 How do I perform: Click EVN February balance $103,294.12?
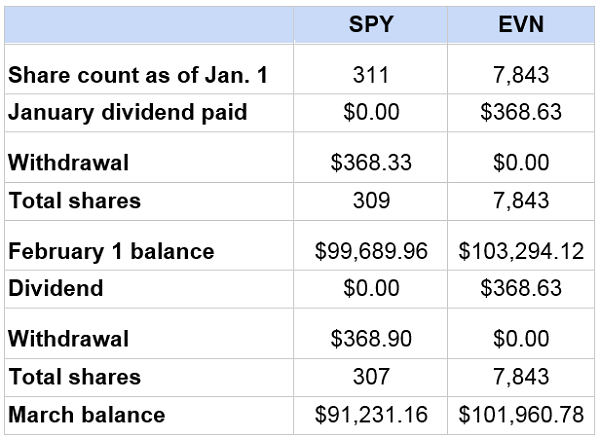click(x=521, y=251)
